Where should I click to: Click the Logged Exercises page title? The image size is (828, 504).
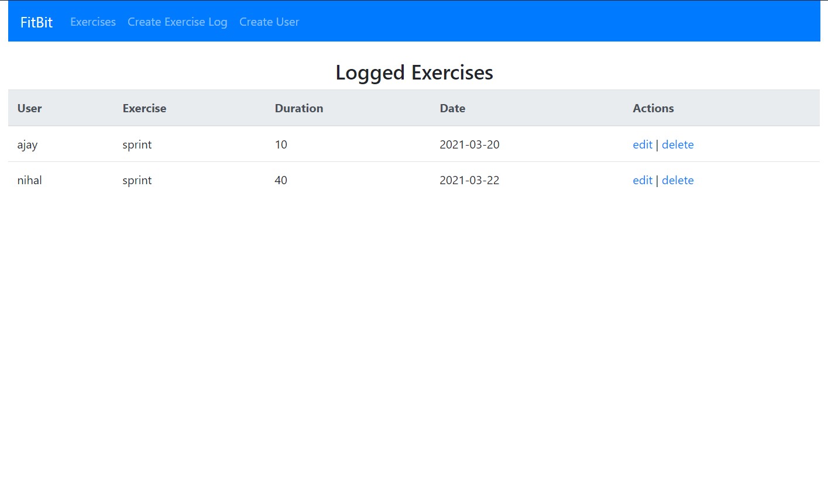pyautogui.click(x=414, y=73)
